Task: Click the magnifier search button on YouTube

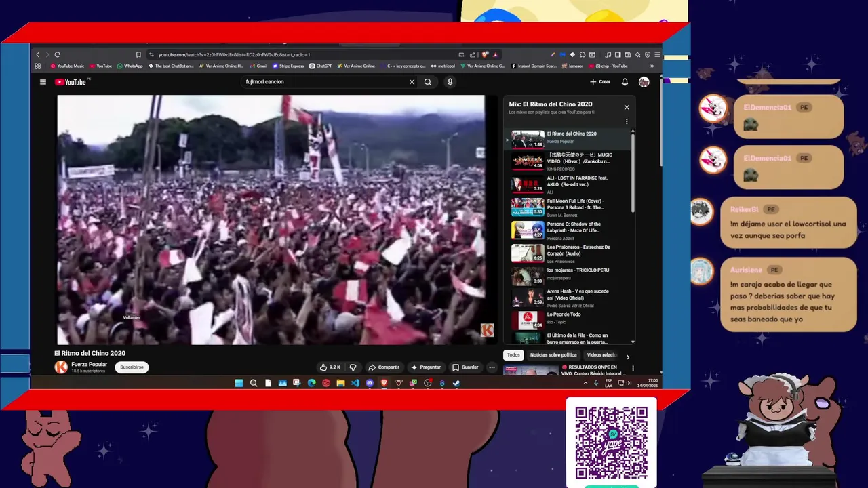Action: click(x=428, y=82)
